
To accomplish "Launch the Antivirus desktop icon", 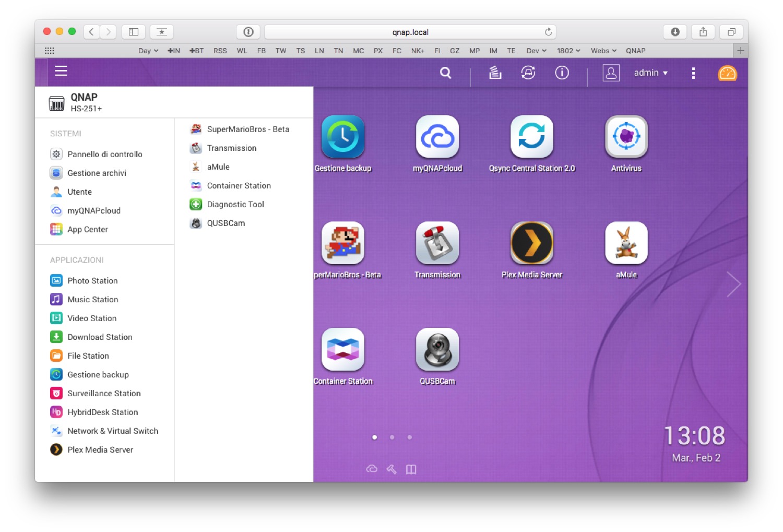I will [626, 137].
